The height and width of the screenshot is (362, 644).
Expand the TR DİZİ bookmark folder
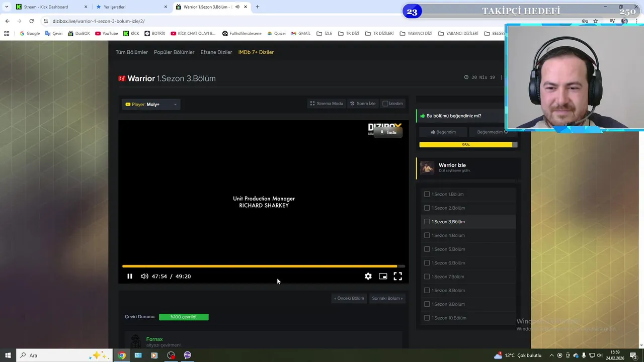[349, 34]
